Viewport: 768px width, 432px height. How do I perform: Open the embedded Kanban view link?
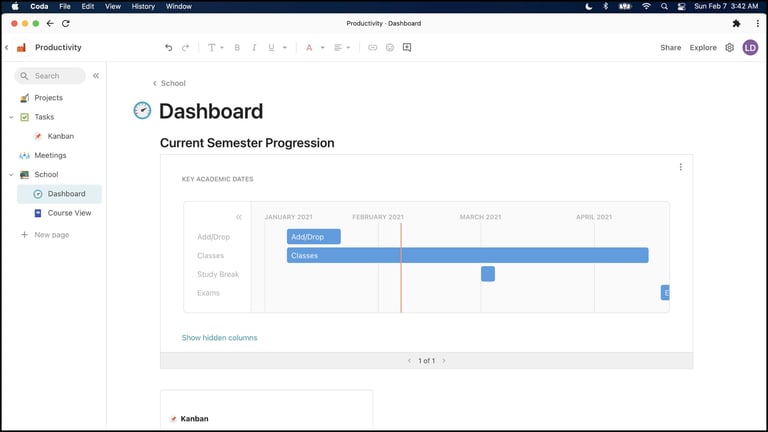coord(194,419)
